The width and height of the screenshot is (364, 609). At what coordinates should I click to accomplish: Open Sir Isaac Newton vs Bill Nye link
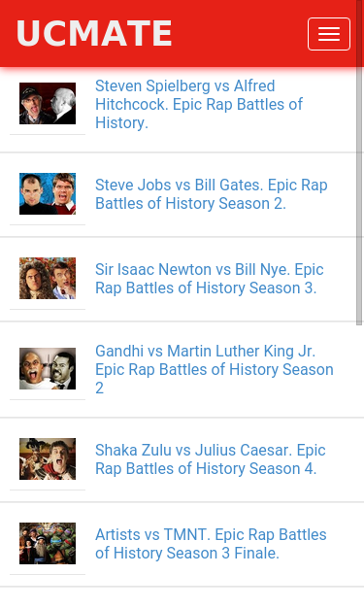(x=210, y=279)
